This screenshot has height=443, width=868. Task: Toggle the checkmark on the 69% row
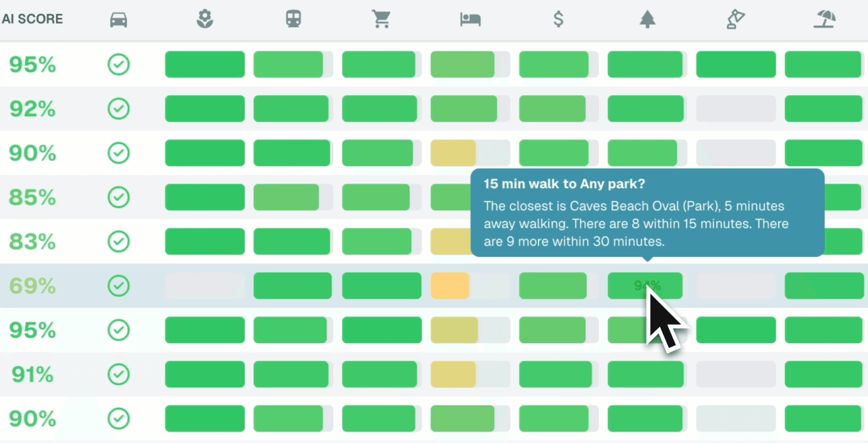click(x=118, y=286)
